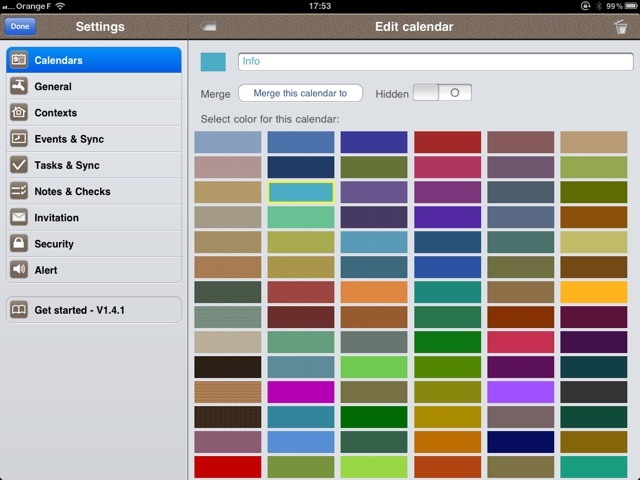Image resolution: width=640 pixels, height=480 pixels.
Task: Tap the trash icon to delete calendar
Action: point(620,27)
